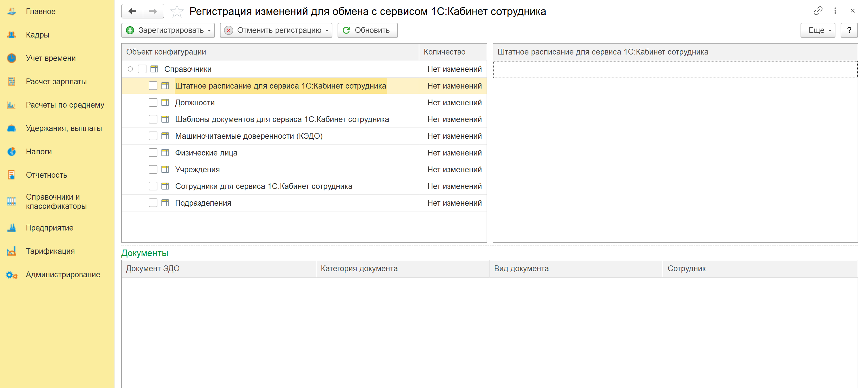
Task: Open the Кадры sidebar icon
Action: [12, 35]
